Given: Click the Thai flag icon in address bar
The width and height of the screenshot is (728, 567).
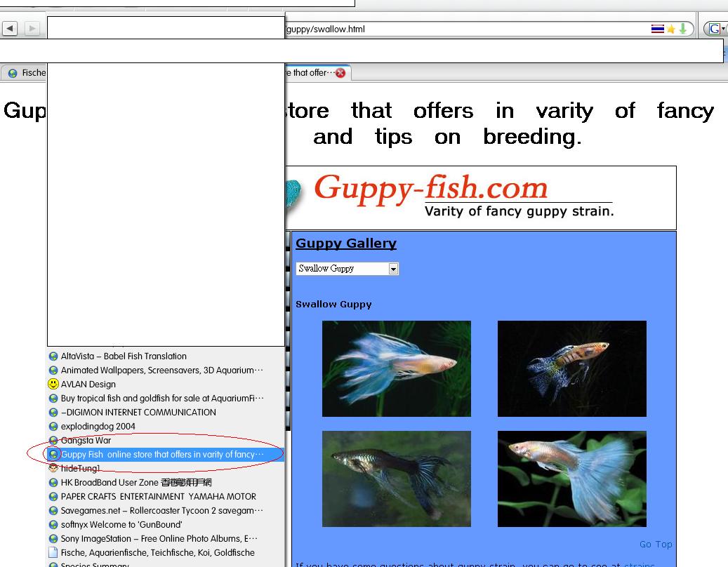Looking at the screenshot, I should [657, 29].
